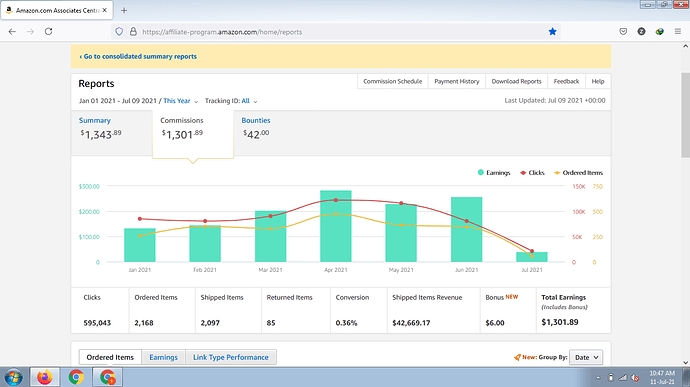Viewport: 690px width, 387px height.
Task: Click the Jun 2021 earnings bar
Action: coord(466,229)
